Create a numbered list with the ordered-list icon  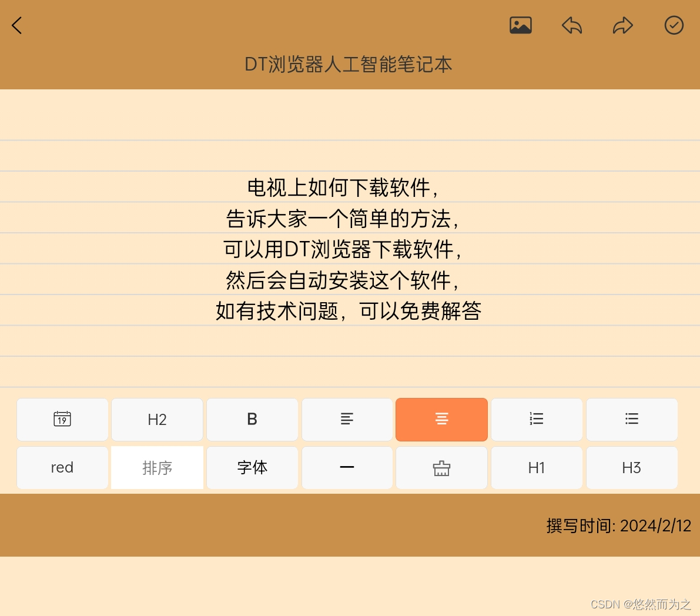click(x=537, y=419)
